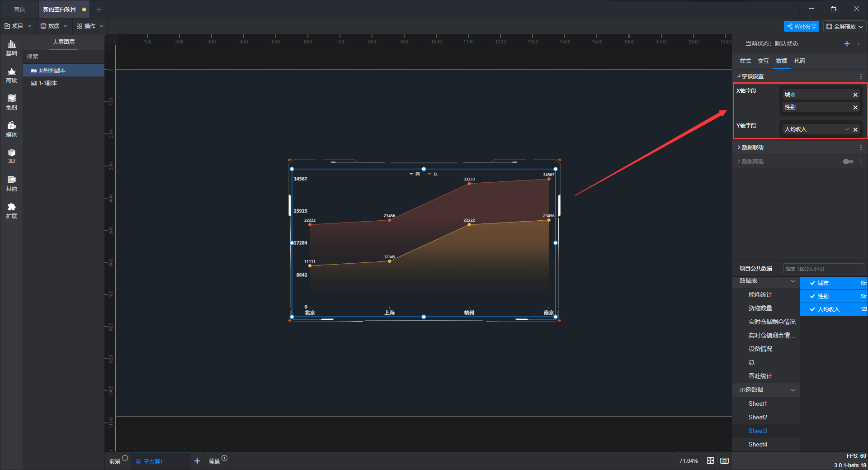Screen dimensions: 868x470
Task: Open the 地图 map components icon
Action: coord(11,102)
